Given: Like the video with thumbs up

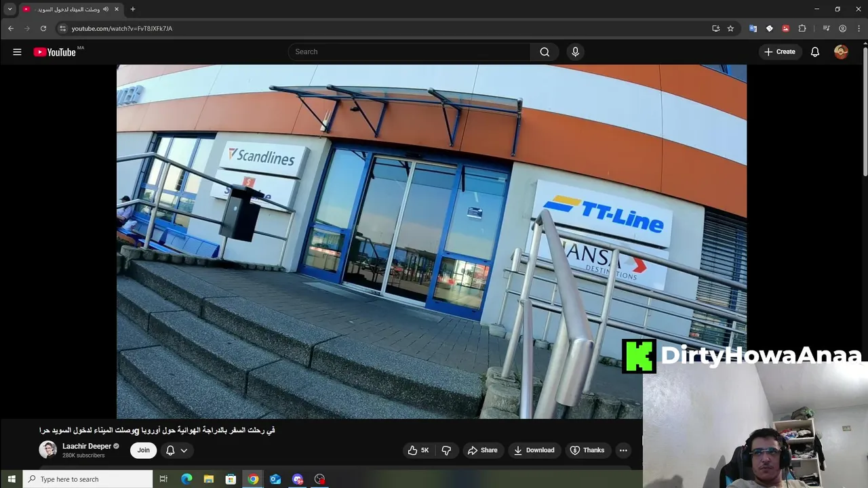Looking at the screenshot, I should (418, 450).
